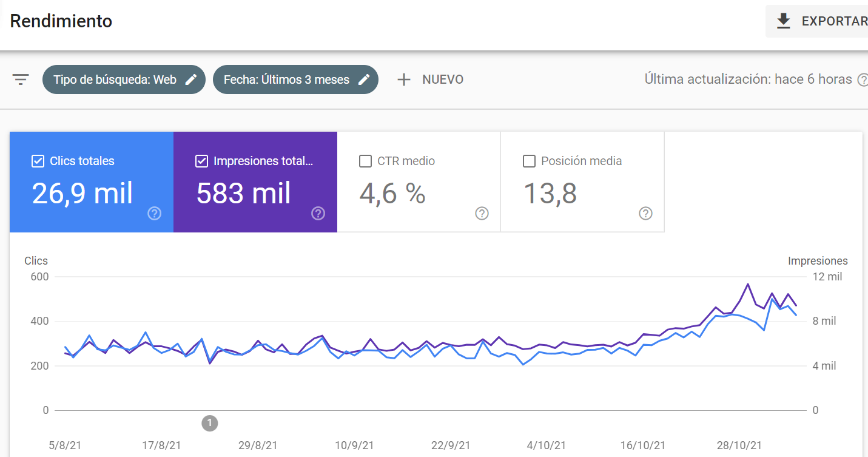Click the 583 mil impressions value
The width and height of the screenshot is (868, 457).
pyautogui.click(x=244, y=194)
